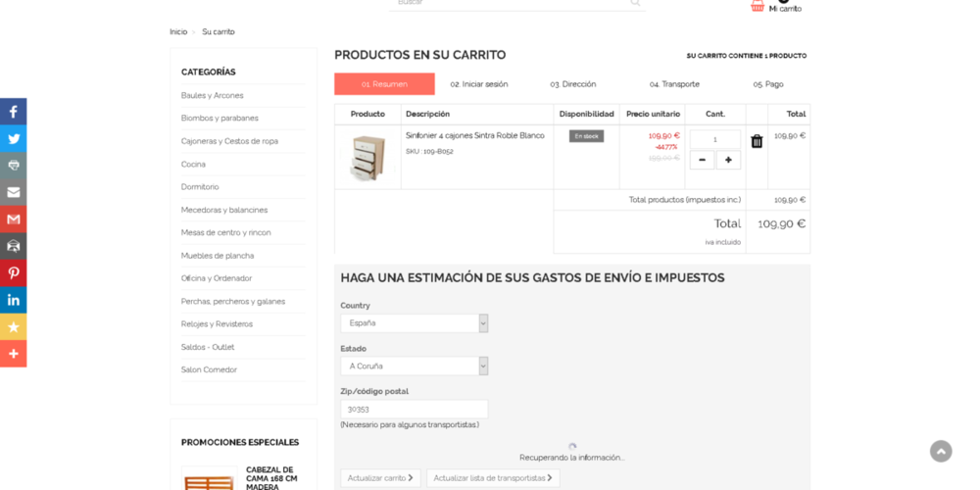The width and height of the screenshot is (980, 490).
Task: Click Actualizar lista de transportistas button
Action: click(493, 478)
